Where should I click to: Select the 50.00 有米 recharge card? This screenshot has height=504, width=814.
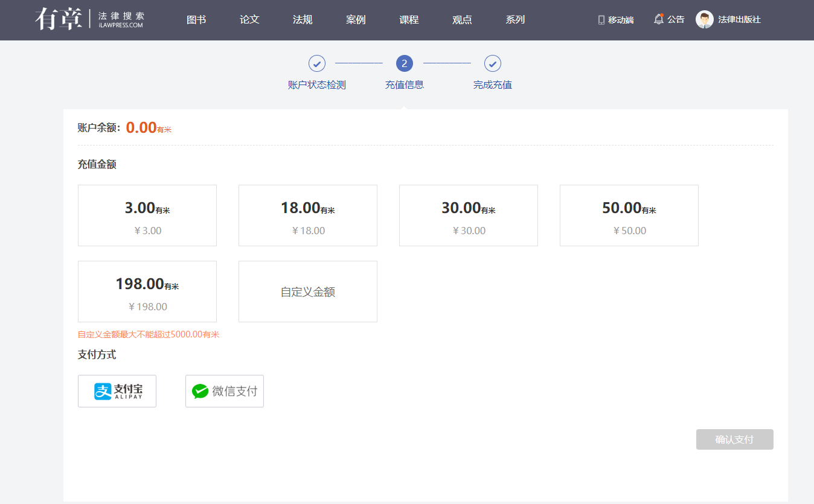[x=629, y=215]
